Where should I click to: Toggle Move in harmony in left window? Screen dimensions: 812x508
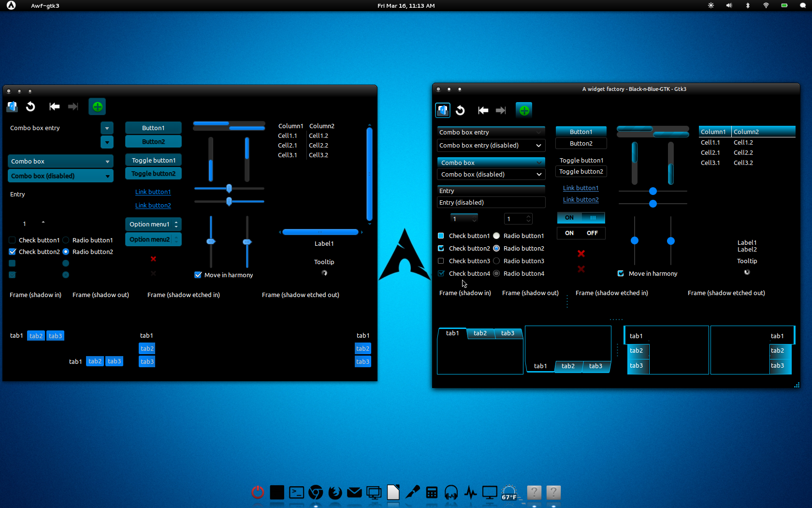(198, 275)
